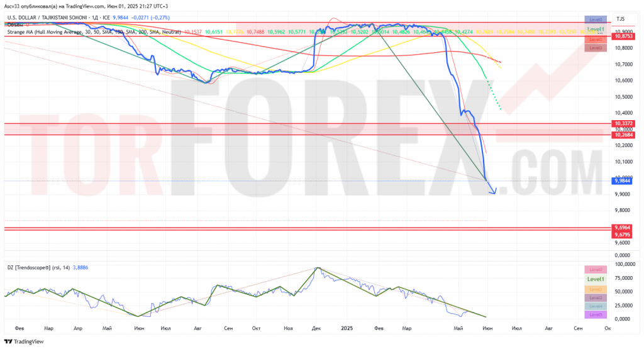Click the TradingView logo in the footer
This screenshot has width=644, height=349.
point(24,341)
